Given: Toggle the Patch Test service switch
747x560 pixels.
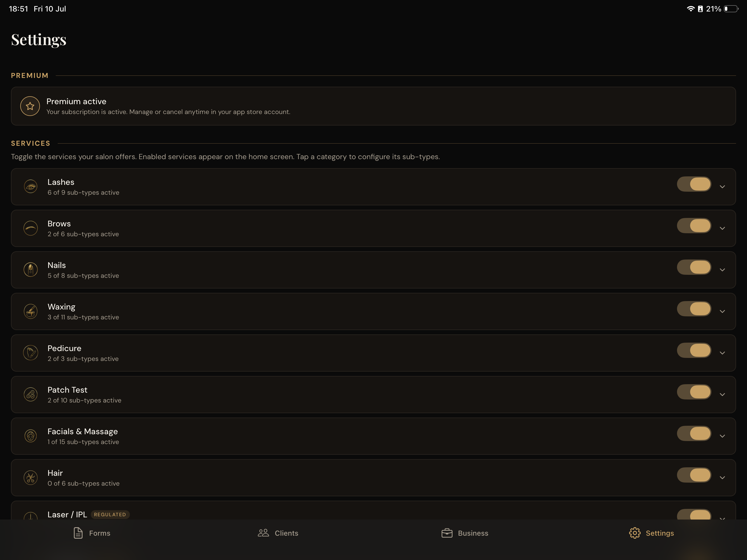Looking at the screenshot, I should (694, 392).
